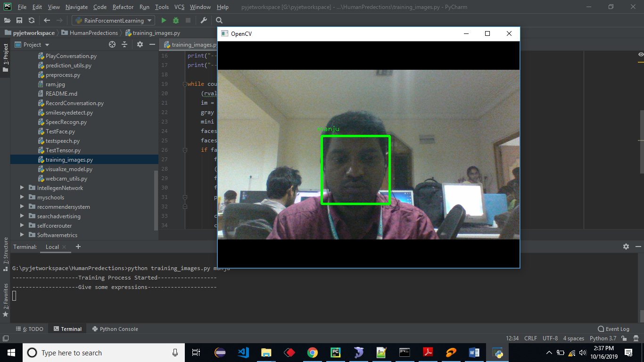Expand the recommendersystem folder

tap(22, 206)
